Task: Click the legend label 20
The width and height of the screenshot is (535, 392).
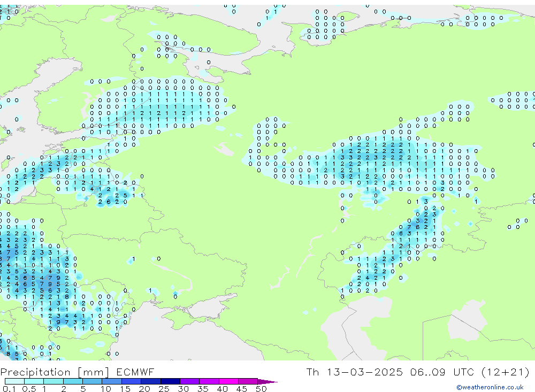Action: coord(144,389)
